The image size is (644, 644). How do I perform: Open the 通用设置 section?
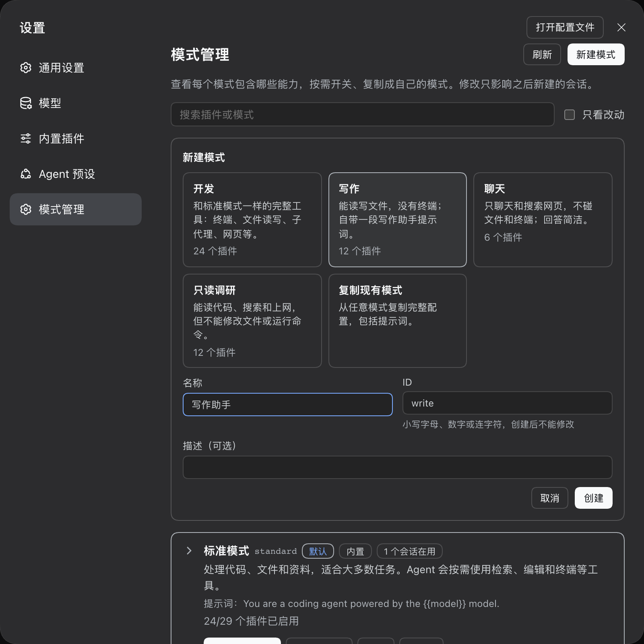click(x=76, y=68)
